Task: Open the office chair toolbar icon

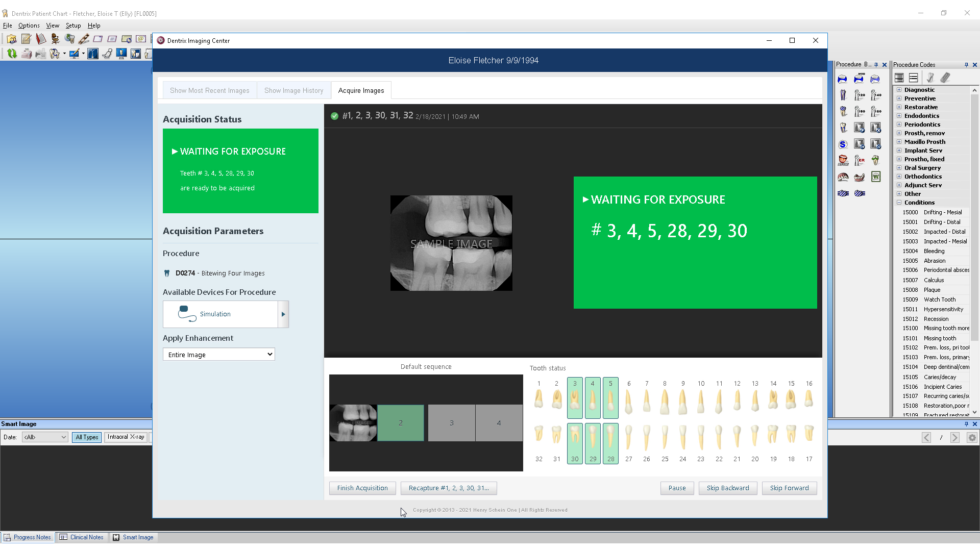Action: coord(55,39)
